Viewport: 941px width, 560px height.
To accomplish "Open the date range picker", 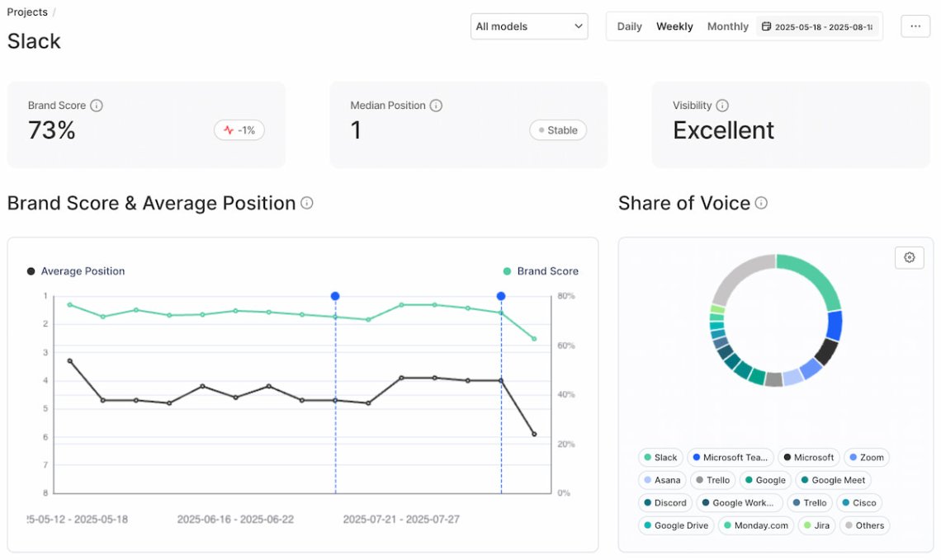I will 817,26.
